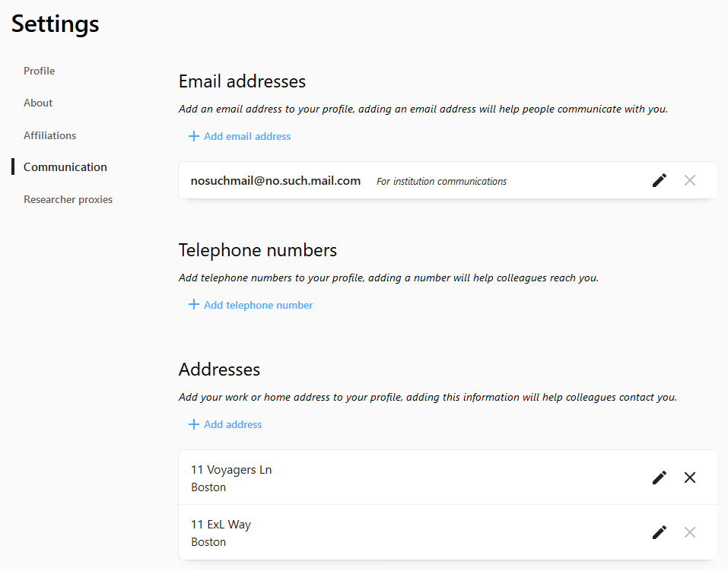Screen dimensions: 728x571
Task: Select the nosuchmail@no.such.mail.com email text
Action: coord(275,181)
